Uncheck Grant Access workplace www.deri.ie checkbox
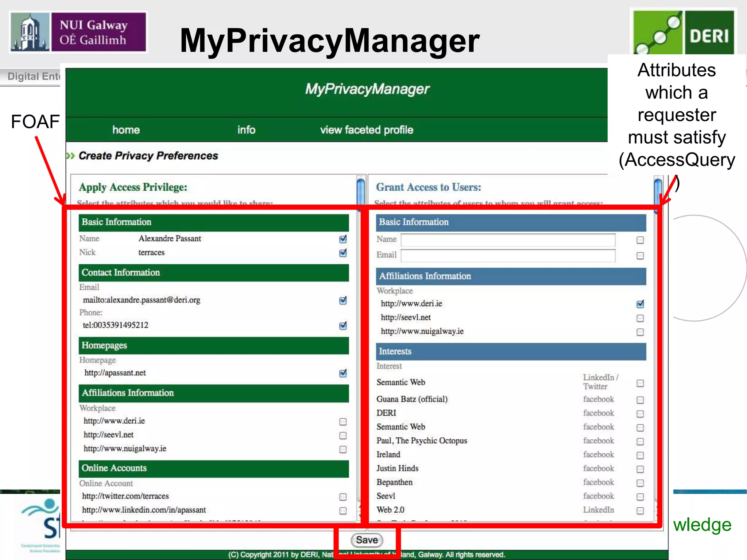Image resolution: width=747 pixels, height=560 pixels. (x=640, y=304)
